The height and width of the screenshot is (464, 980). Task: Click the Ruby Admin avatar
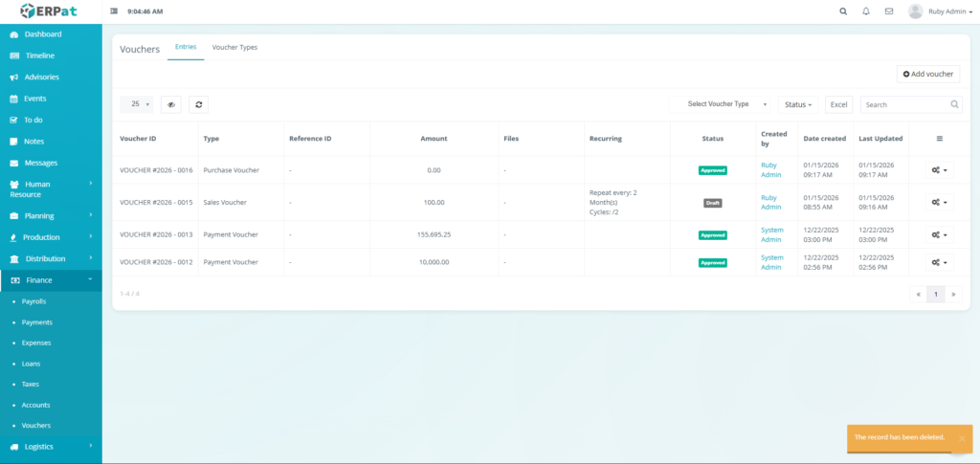pyautogui.click(x=916, y=11)
